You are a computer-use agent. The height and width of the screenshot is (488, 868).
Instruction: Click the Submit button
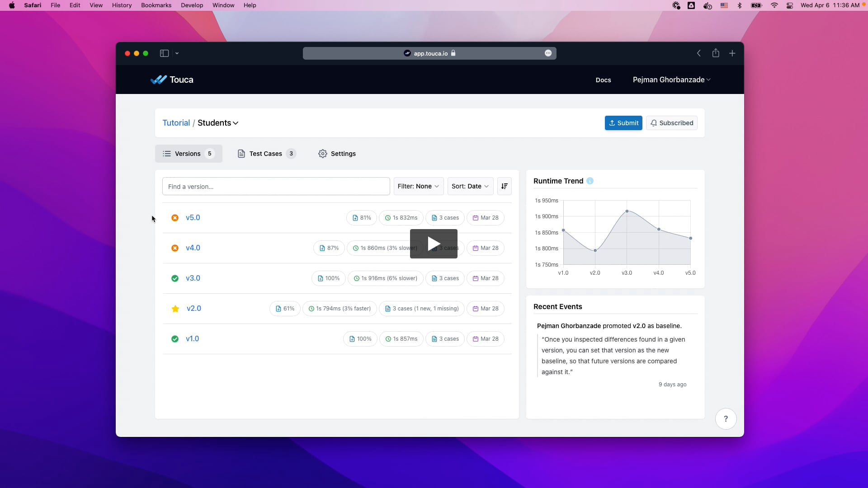coord(623,123)
